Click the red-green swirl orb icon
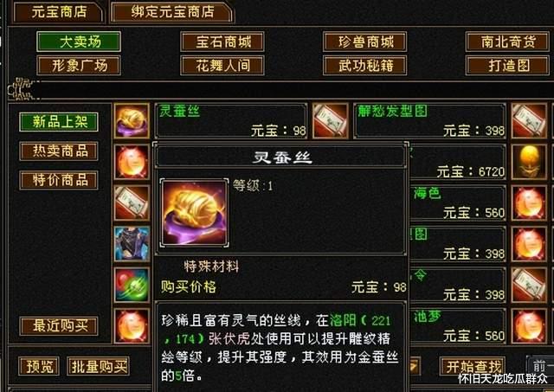The image size is (554, 392). pyautogui.click(x=132, y=285)
